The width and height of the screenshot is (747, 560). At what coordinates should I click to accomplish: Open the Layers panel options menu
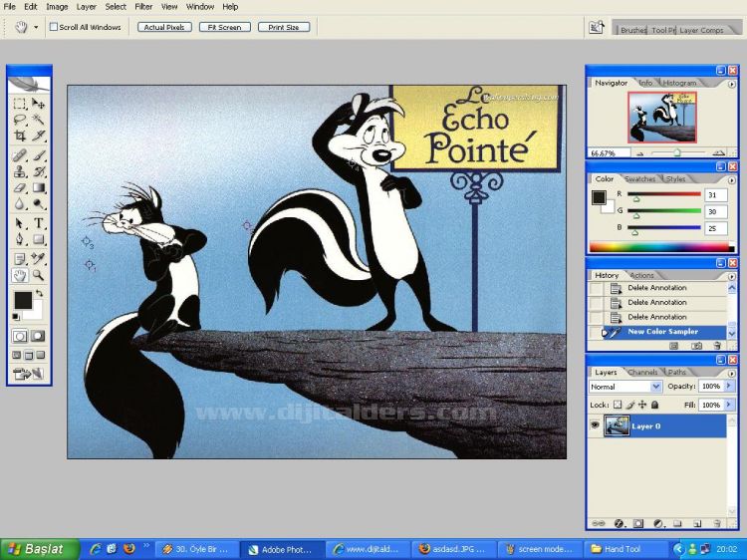coord(732,374)
